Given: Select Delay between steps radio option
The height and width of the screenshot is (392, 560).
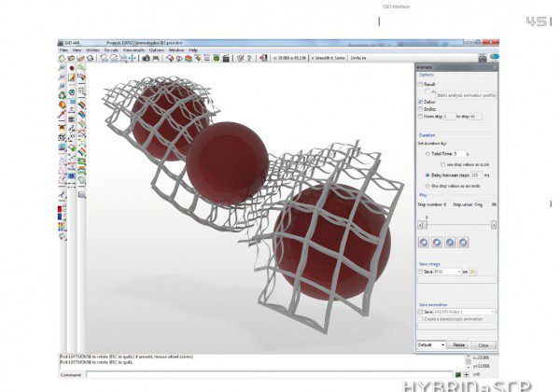Looking at the screenshot, I should (x=427, y=174).
